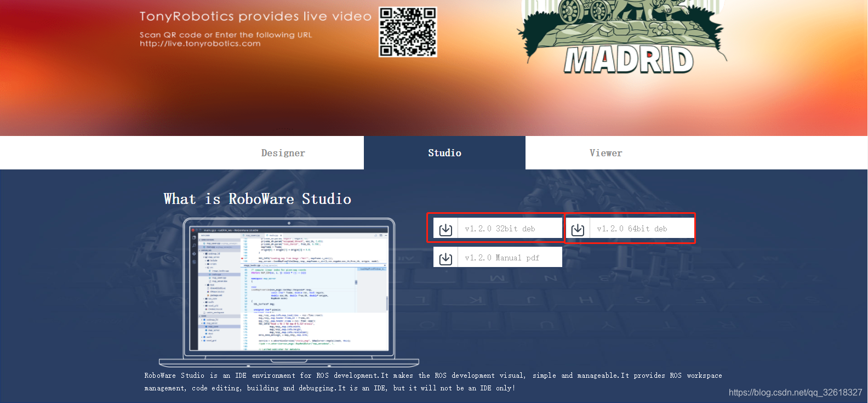This screenshot has width=868, height=403.
Task: Click download icon for v1.2.0 Manual pdf
Action: (446, 258)
